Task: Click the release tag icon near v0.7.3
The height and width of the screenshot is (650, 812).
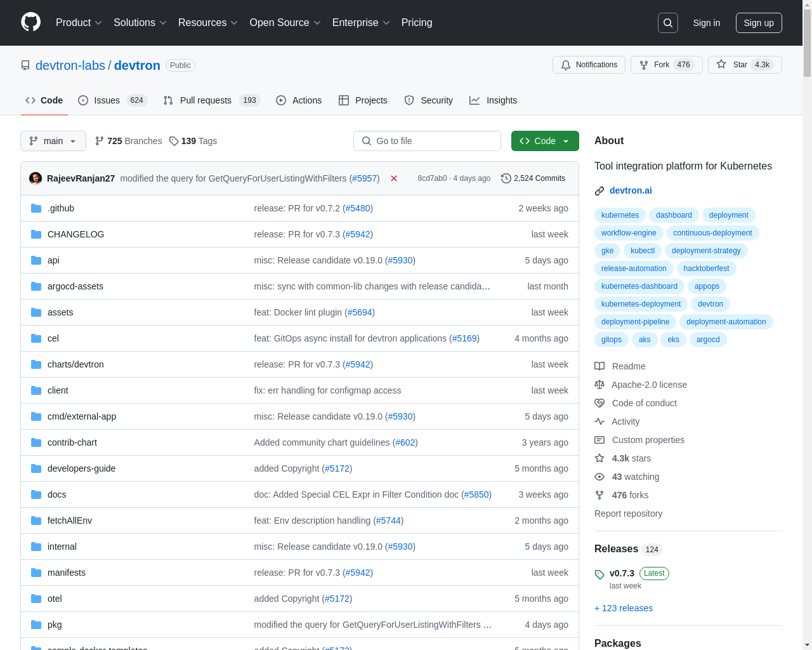Action: [599, 574]
